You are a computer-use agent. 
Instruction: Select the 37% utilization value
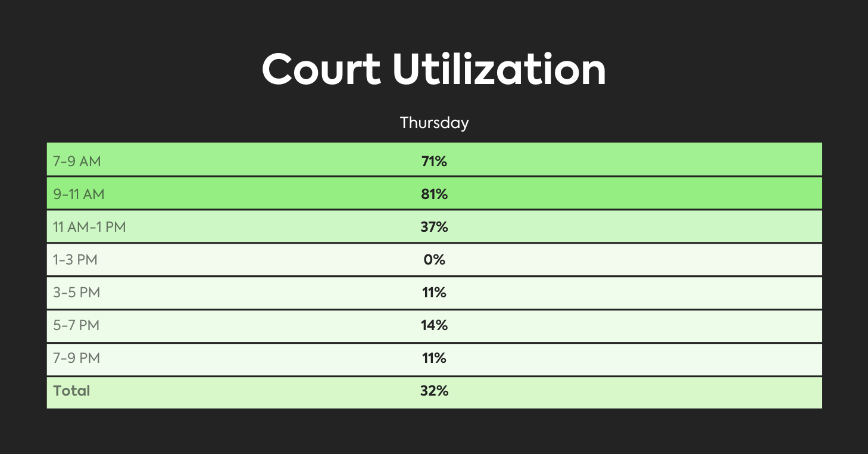pyautogui.click(x=434, y=227)
